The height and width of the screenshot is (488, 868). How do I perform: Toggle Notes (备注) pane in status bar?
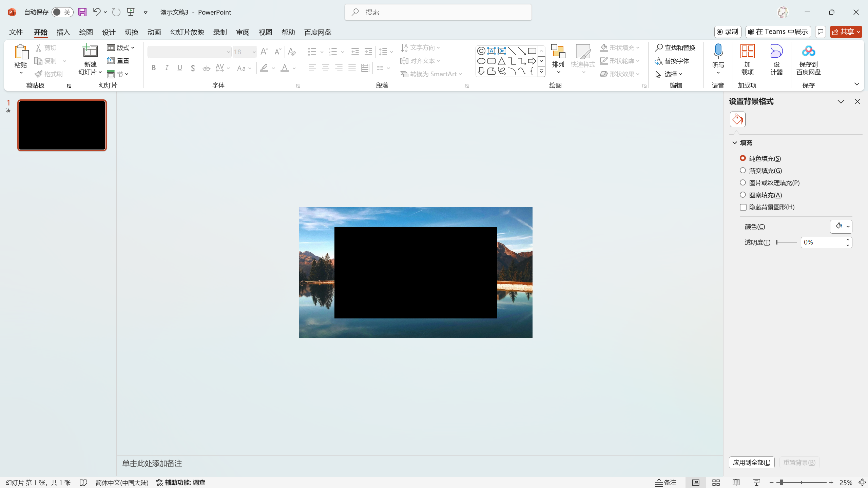tap(666, 482)
